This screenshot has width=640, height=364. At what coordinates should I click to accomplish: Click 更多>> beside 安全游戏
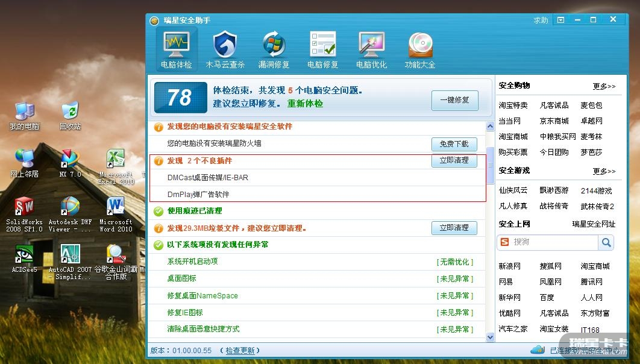coord(604,171)
